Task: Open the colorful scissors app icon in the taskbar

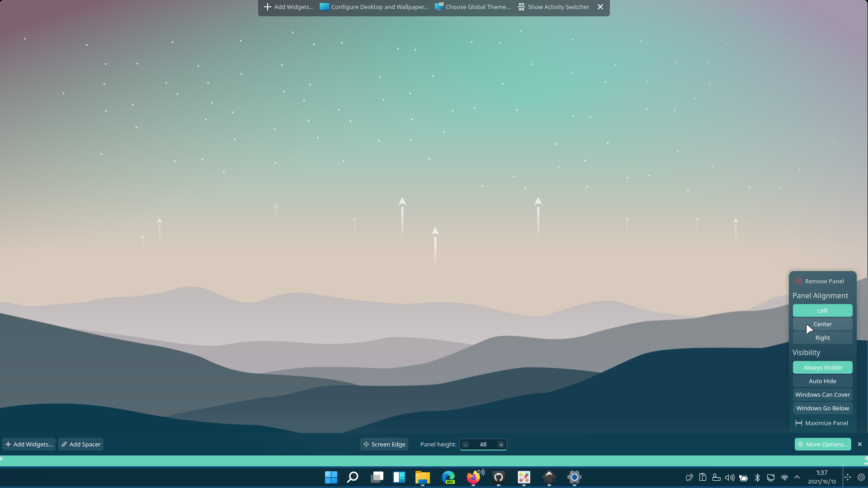Action: coord(524,477)
